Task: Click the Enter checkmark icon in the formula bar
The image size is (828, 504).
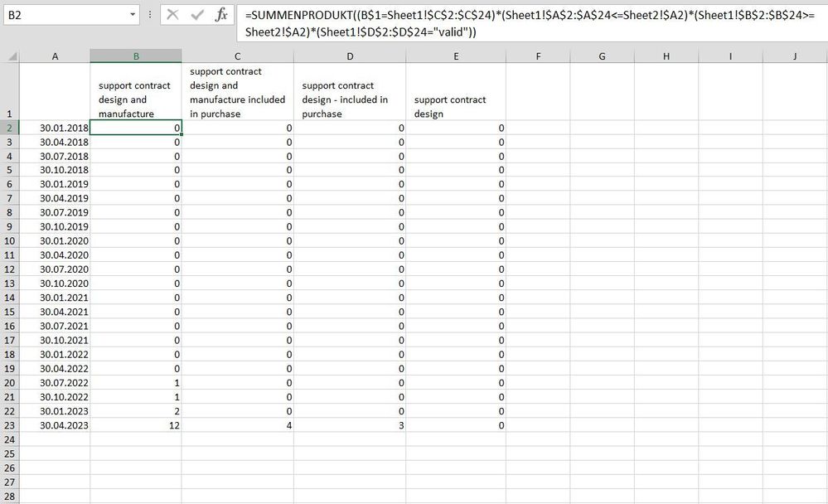Action: pyautogui.click(x=197, y=14)
